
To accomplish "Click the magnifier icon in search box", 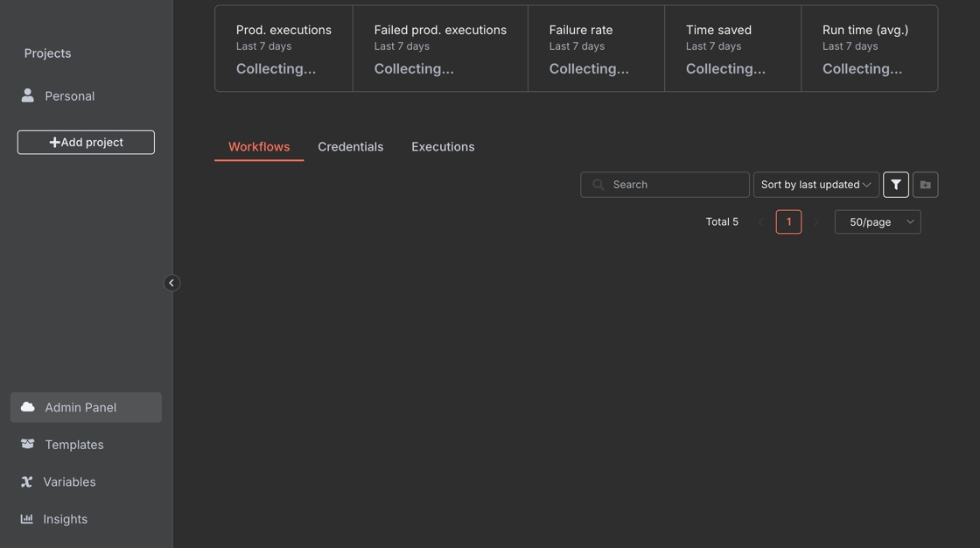I will coord(598,185).
